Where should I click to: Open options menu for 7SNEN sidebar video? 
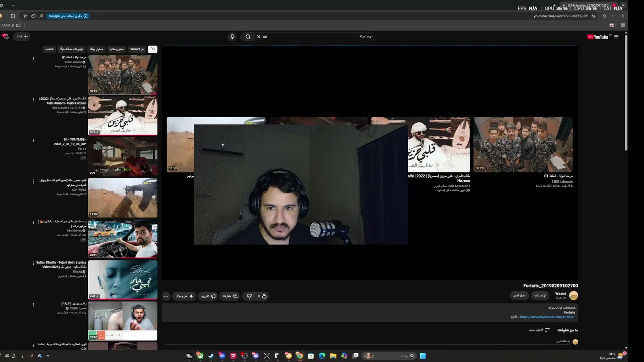(33, 305)
